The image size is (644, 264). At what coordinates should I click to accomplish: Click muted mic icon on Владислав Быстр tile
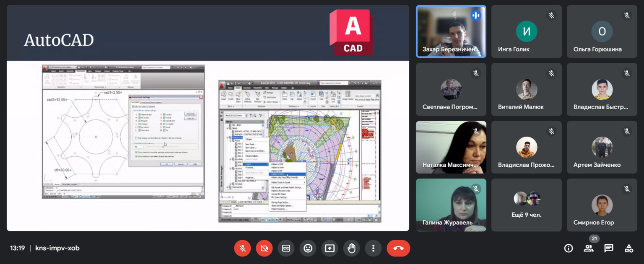click(x=627, y=73)
